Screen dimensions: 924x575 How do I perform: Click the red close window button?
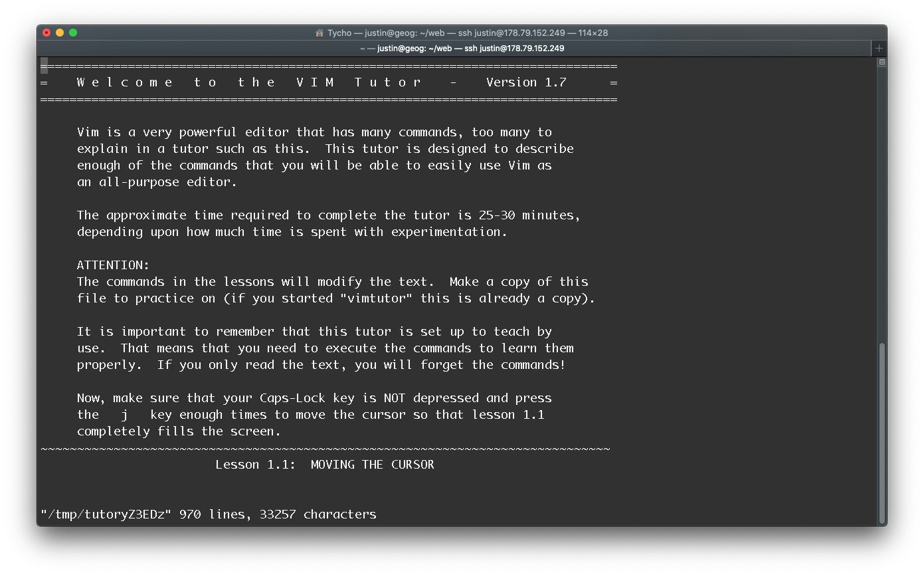tap(46, 33)
